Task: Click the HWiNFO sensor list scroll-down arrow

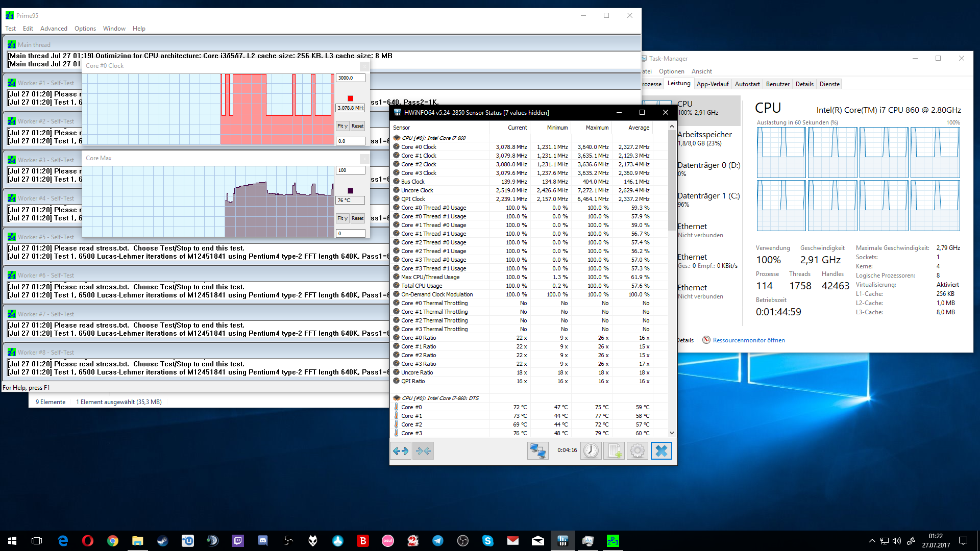Action: [x=672, y=433]
